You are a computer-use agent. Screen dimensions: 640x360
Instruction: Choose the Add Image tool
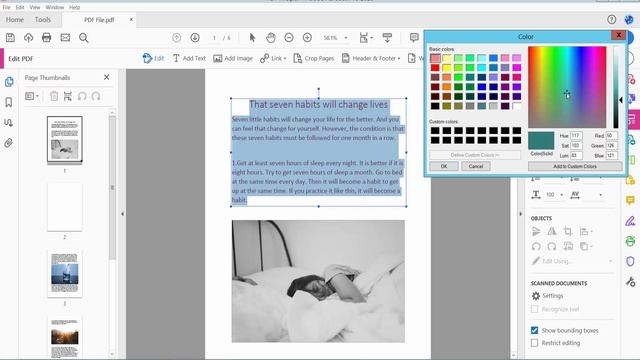233,58
